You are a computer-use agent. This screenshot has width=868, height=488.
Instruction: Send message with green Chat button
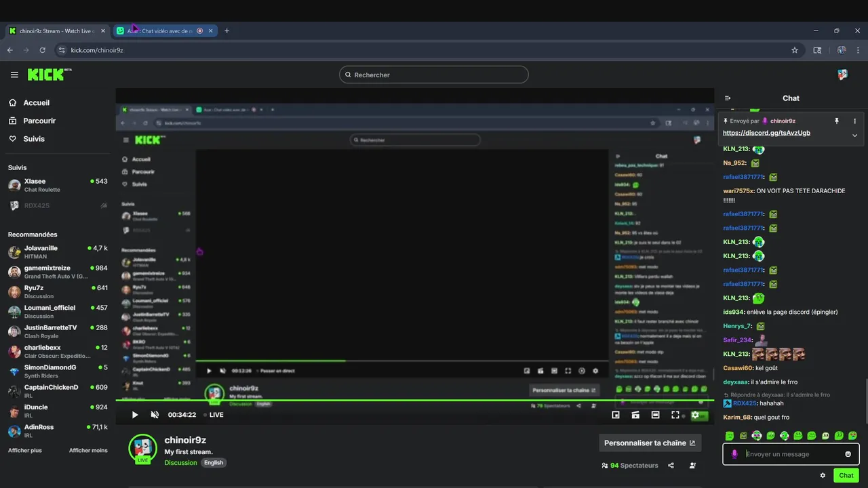point(846,475)
